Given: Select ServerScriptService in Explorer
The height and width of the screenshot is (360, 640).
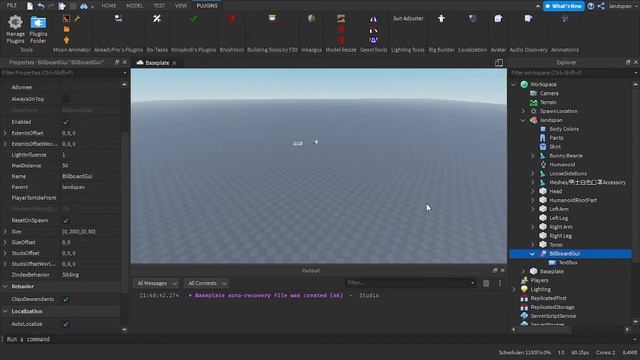Looking at the screenshot, I should [x=553, y=316].
